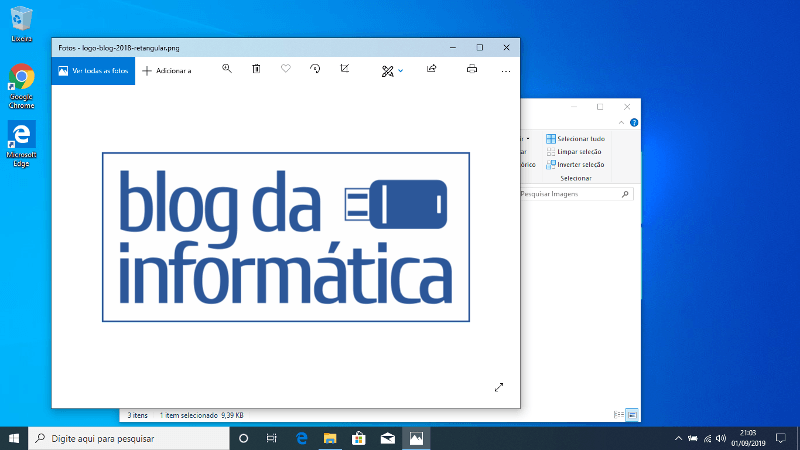The height and width of the screenshot is (450, 800).
Task: Close the Photos window
Action: coord(507,47)
